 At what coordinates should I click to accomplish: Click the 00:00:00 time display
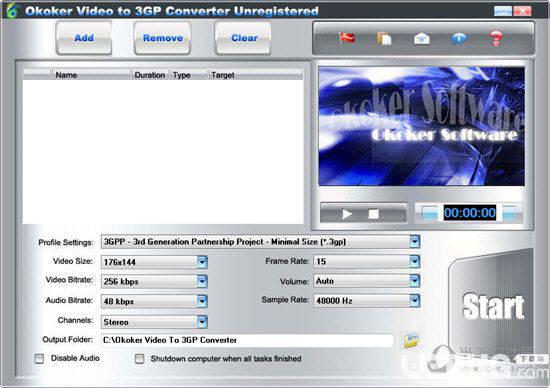point(470,213)
